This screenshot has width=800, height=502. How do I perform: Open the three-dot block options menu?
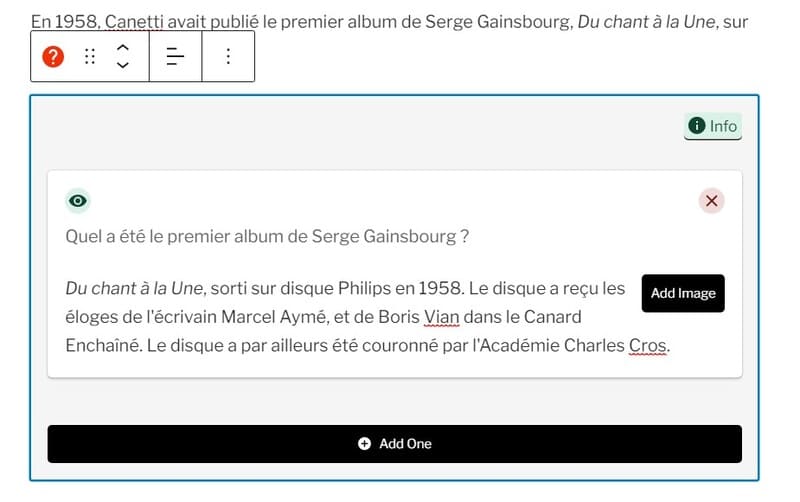[x=228, y=56]
